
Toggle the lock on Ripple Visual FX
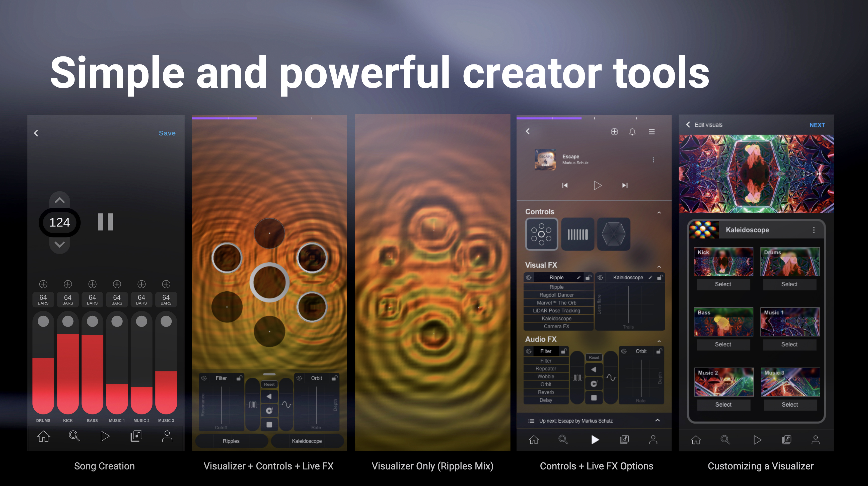588,278
